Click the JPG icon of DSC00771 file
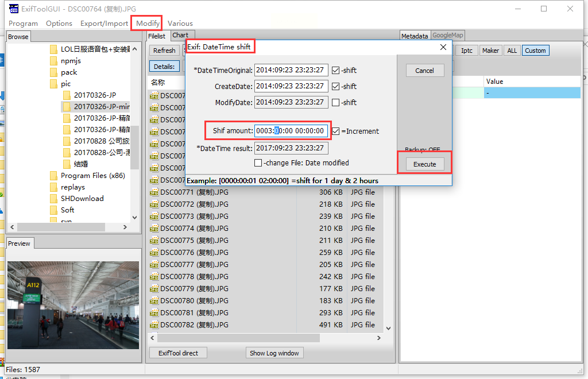 click(x=154, y=193)
